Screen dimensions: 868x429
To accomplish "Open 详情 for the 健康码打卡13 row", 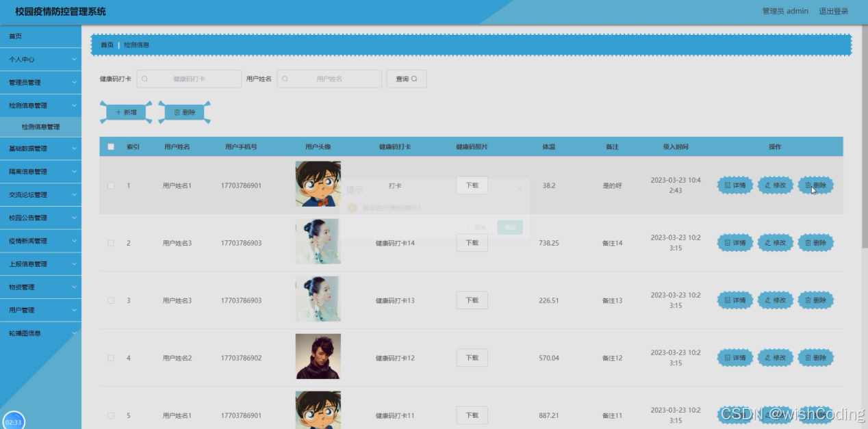I will coord(735,300).
